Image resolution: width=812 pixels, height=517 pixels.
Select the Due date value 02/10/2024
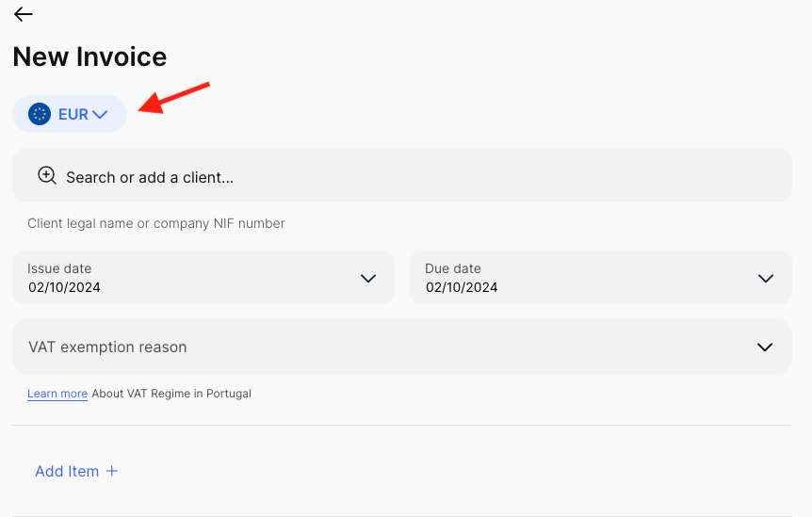tap(462, 287)
